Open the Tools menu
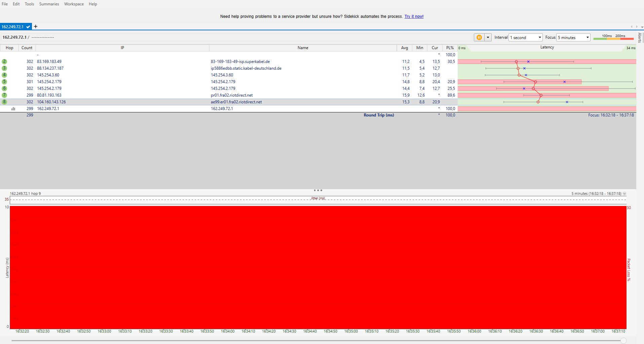The width and height of the screenshot is (644, 344). 29,4
